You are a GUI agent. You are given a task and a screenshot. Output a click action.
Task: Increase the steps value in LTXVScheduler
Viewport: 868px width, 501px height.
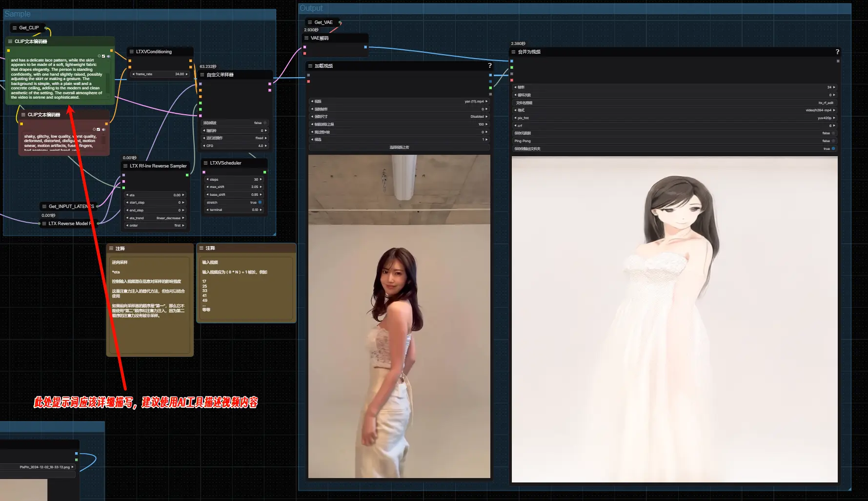coord(261,180)
